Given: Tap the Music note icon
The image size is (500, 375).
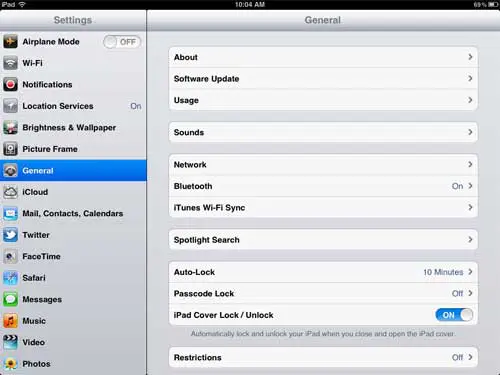Looking at the screenshot, I should click(10, 321).
